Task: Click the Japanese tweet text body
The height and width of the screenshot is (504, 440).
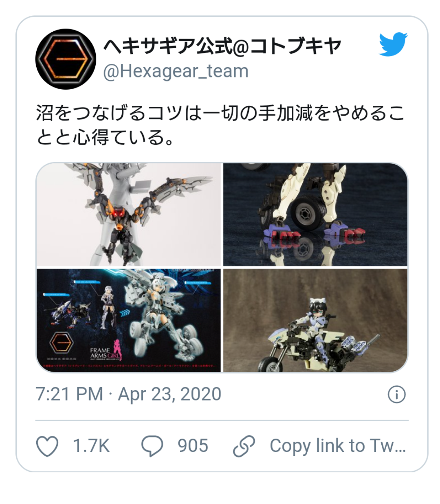Action: click(x=220, y=125)
